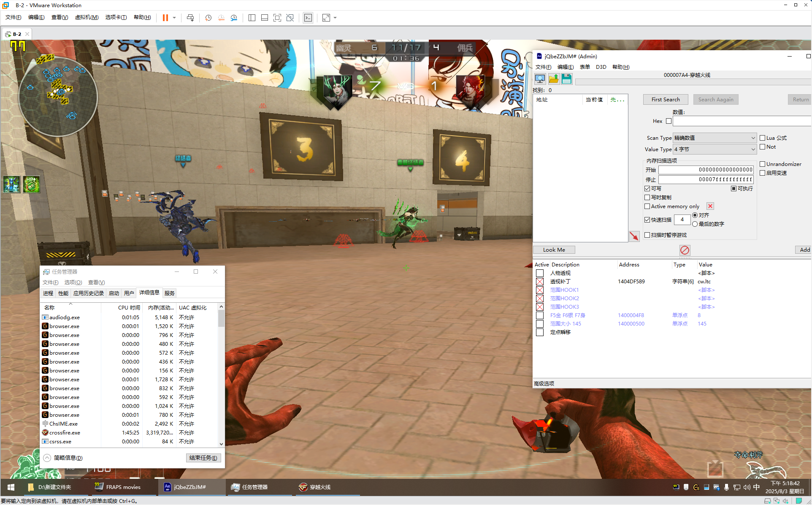Expand the stretch guest options dropdown arrow
Image resolution: width=812 pixels, height=505 pixels.
(335, 18)
